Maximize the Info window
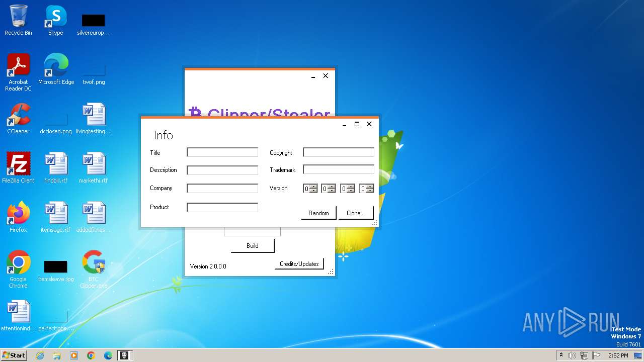The height and width of the screenshot is (362, 644). pyautogui.click(x=357, y=124)
